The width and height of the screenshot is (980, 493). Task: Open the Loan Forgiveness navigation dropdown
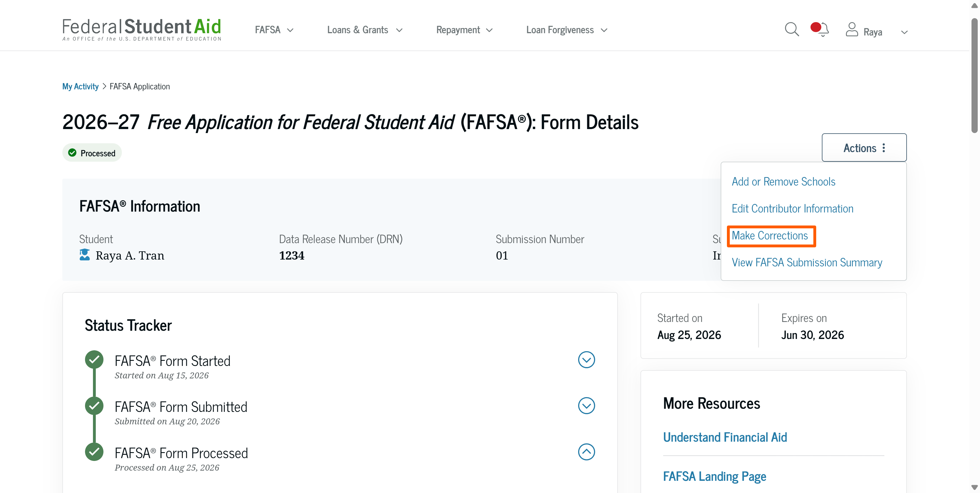(567, 30)
